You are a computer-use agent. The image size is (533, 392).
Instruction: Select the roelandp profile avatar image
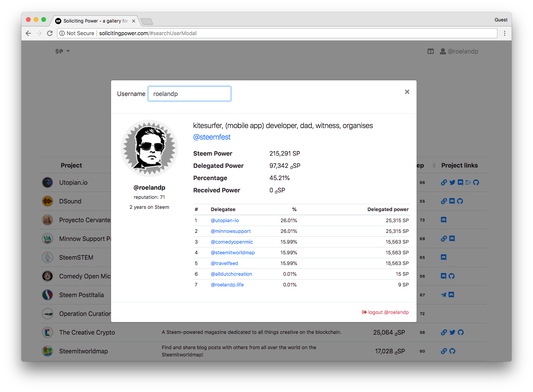coord(149,148)
